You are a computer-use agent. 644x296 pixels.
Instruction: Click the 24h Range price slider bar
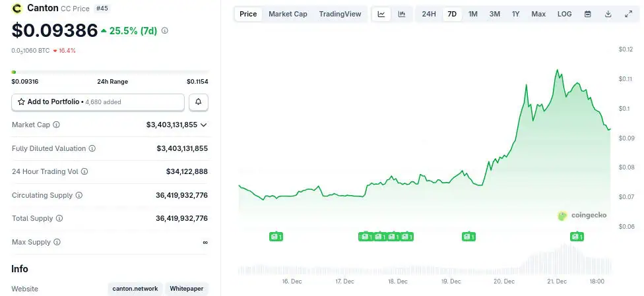click(110, 72)
